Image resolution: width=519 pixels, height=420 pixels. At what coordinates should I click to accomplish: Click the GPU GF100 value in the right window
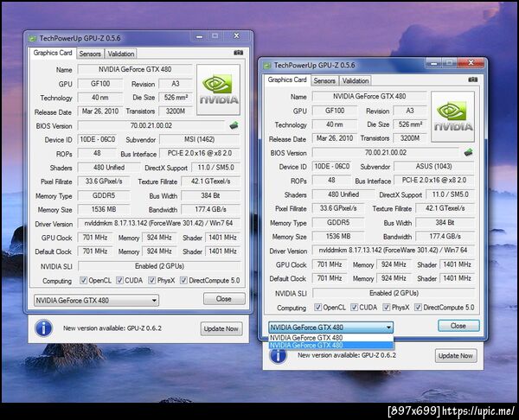pos(335,111)
